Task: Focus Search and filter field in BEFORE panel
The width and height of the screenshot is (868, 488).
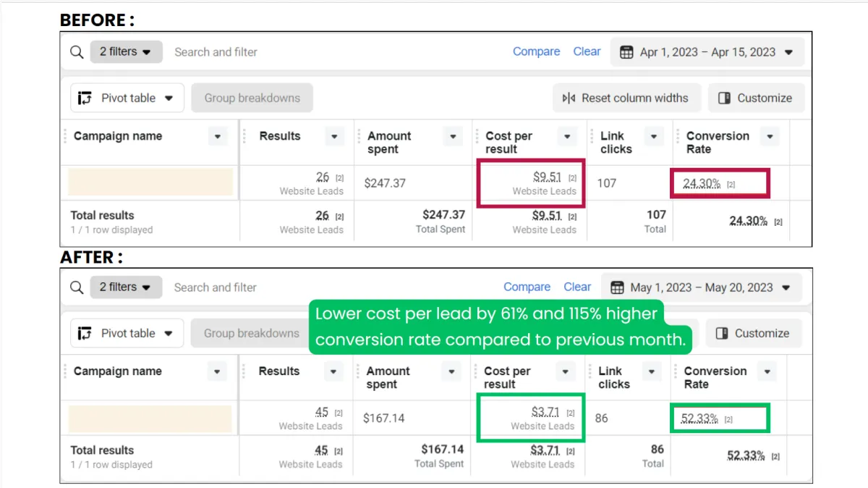Action: tap(216, 52)
